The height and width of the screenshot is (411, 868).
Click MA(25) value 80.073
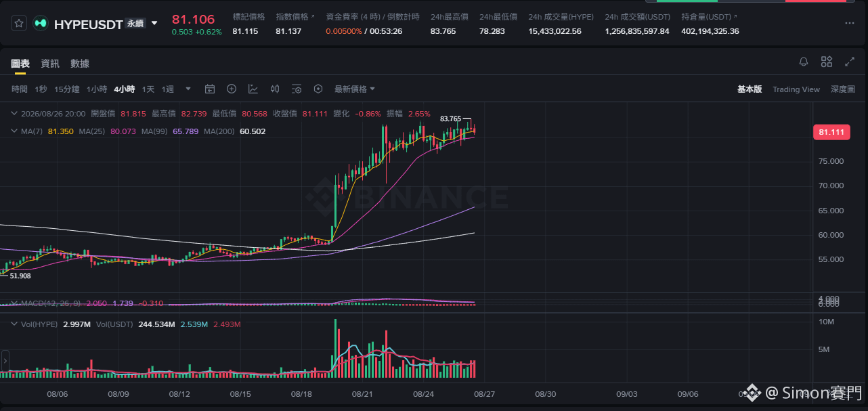click(123, 131)
